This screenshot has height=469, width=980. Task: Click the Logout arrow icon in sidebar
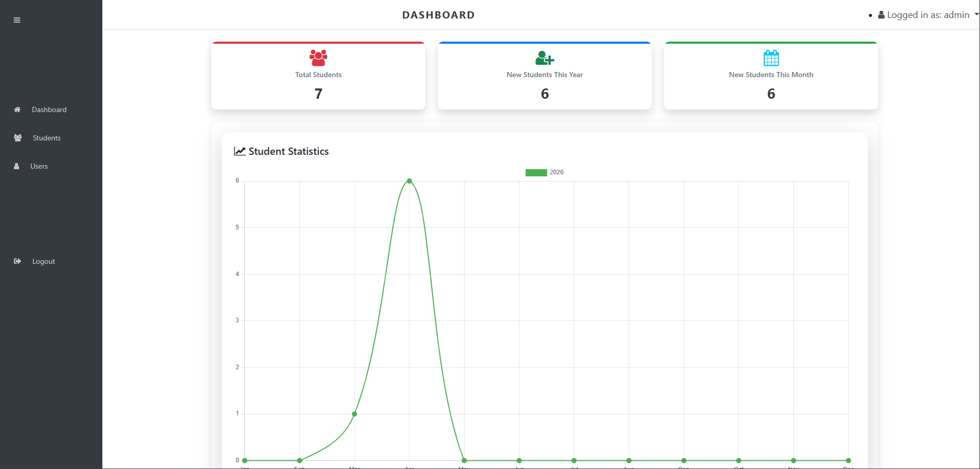pos(17,261)
